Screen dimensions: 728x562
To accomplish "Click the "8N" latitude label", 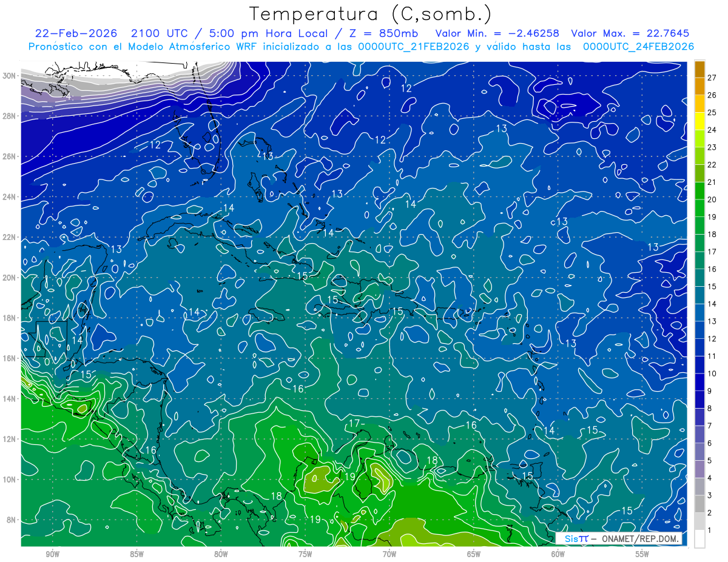I will coord(12,520).
